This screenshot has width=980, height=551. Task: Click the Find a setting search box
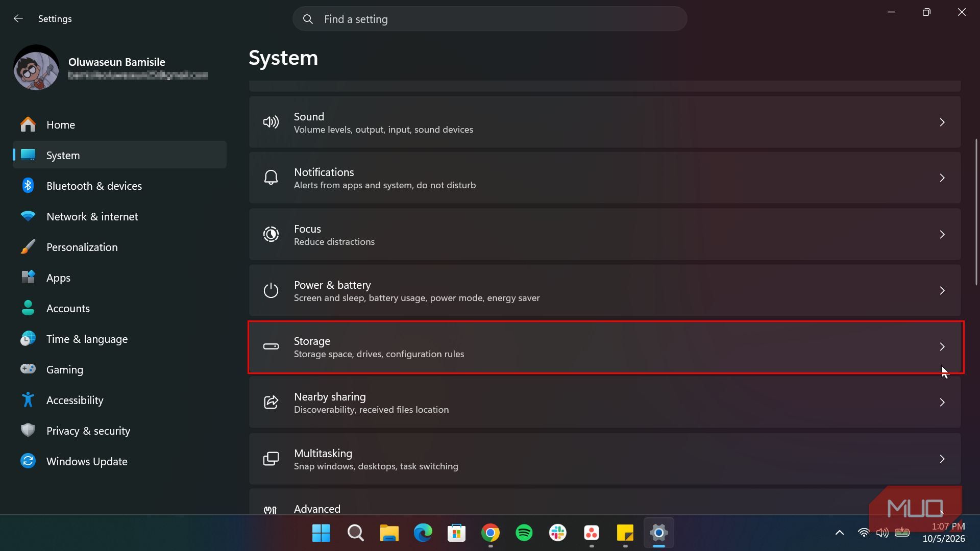[490, 19]
